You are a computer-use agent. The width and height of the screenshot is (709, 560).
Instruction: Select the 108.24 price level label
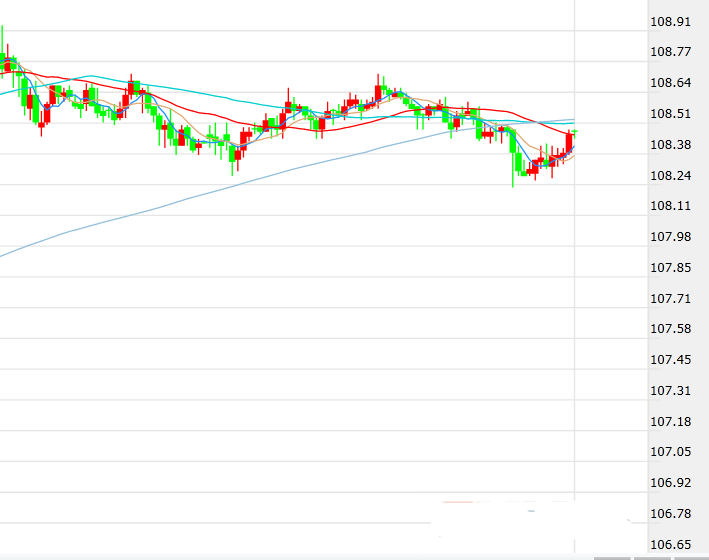pyautogui.click(x=671, y=176)
